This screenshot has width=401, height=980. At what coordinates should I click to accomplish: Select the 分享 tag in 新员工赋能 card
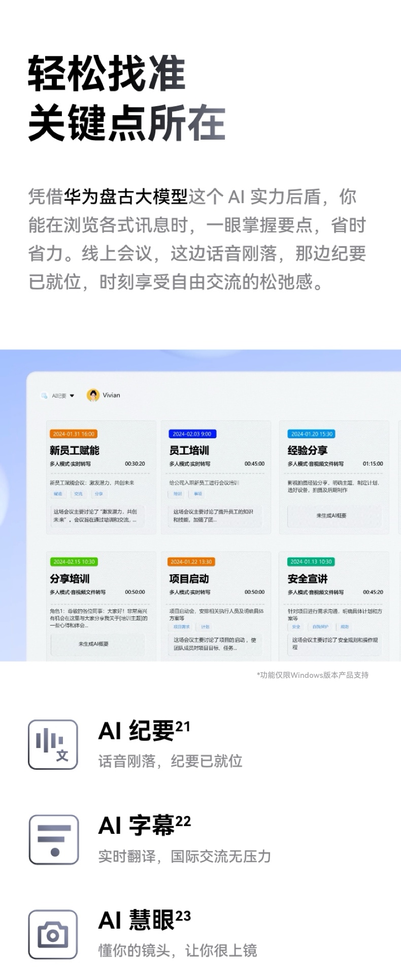click(98, 494)
